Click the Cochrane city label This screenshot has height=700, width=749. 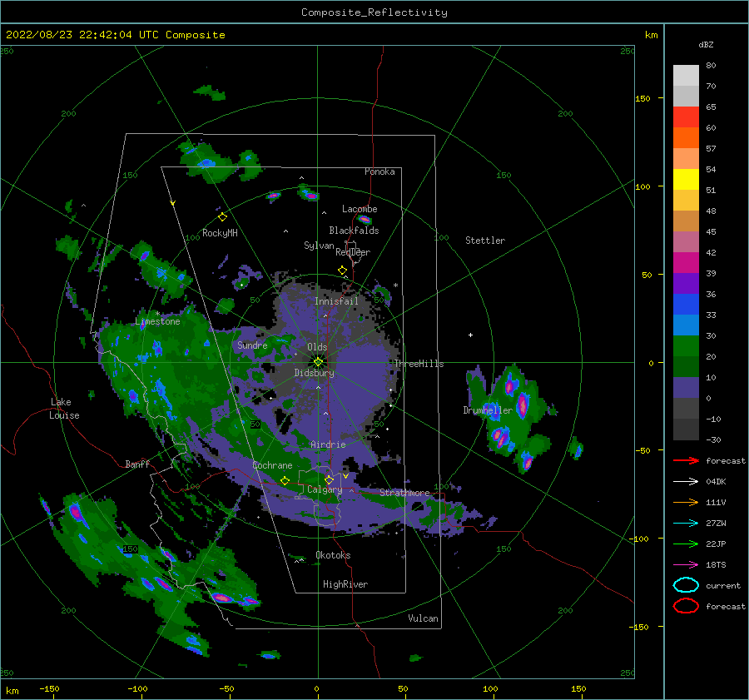272,465
